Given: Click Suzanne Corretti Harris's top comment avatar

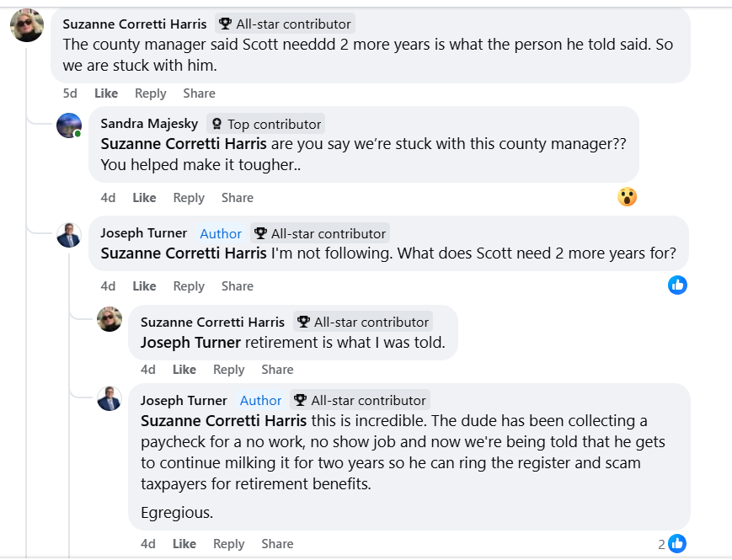Looking at the screenshot, I should tap(27, 25).
